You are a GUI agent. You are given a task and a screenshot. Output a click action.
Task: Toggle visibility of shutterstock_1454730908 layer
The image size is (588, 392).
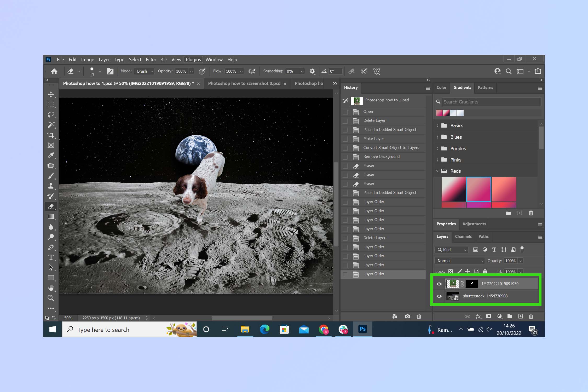point(439,296)
